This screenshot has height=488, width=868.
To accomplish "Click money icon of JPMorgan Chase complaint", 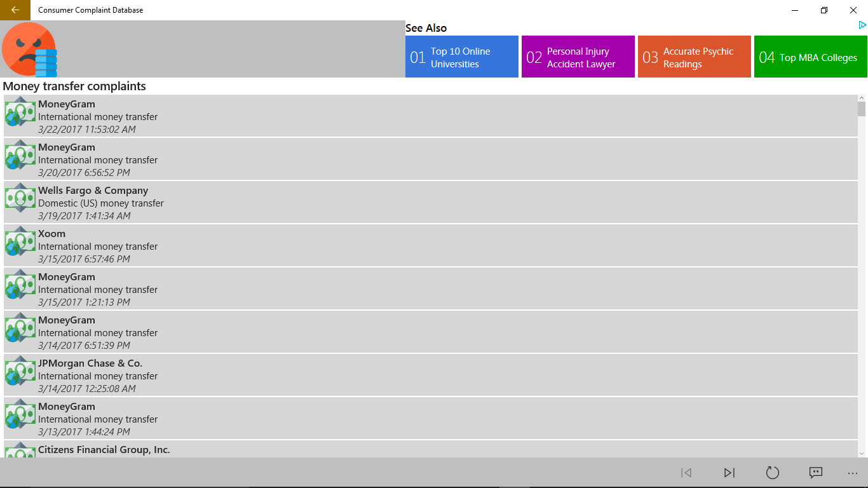I will coord(20,371).
